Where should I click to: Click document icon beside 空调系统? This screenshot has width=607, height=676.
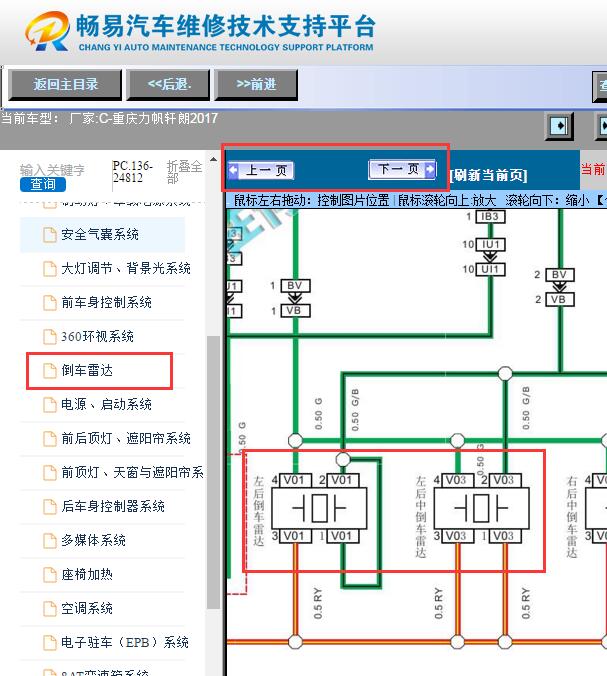[50, 609]
